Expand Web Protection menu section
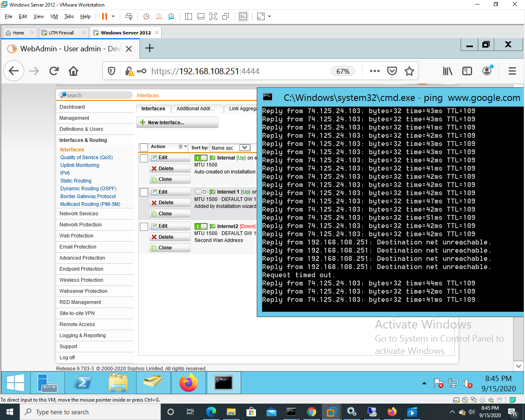Viewport: 525px width, 420px height. coord(95,236)
